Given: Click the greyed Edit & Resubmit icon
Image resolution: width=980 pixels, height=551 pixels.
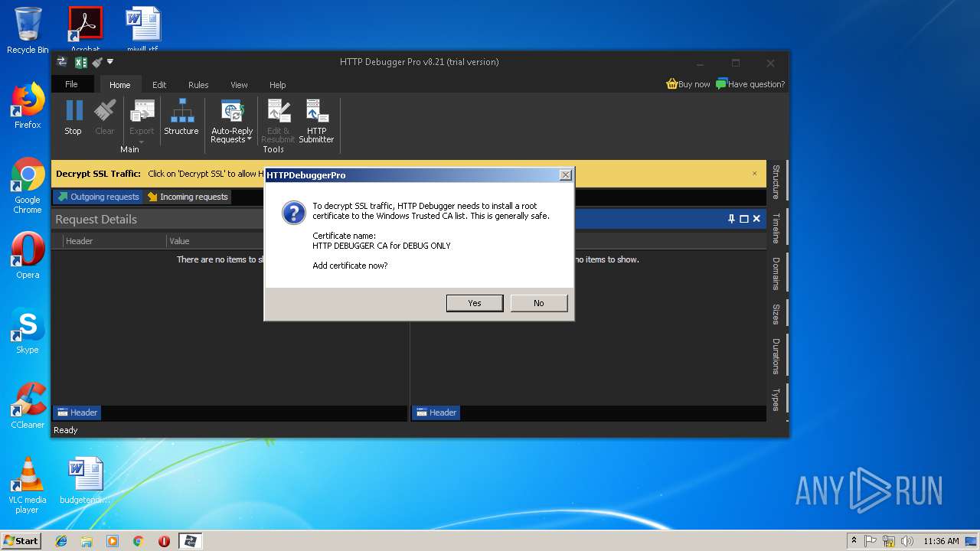Looking at the screenshot, I should (x=277, y=111).
